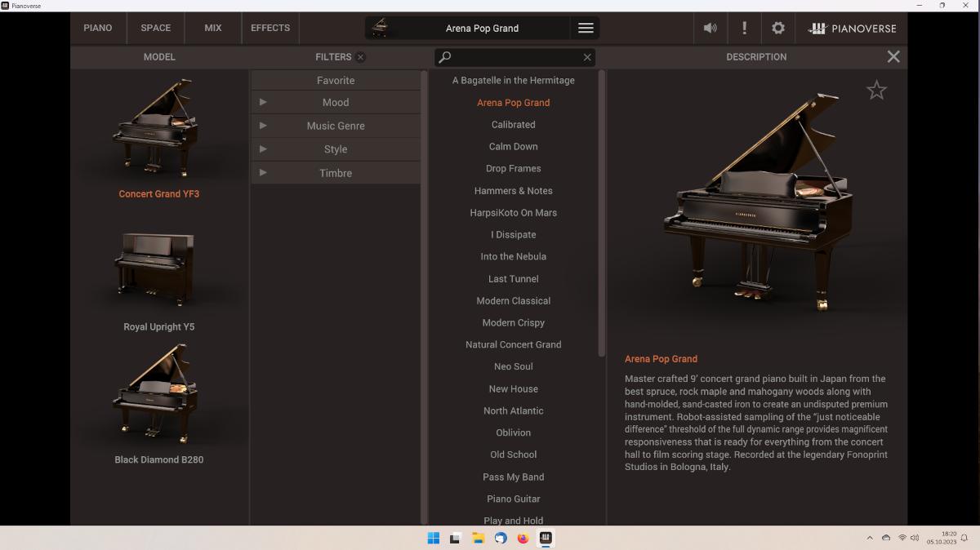Click the system tray volume icon
This screenshot has height=550, width=980.
pos(915,538)
